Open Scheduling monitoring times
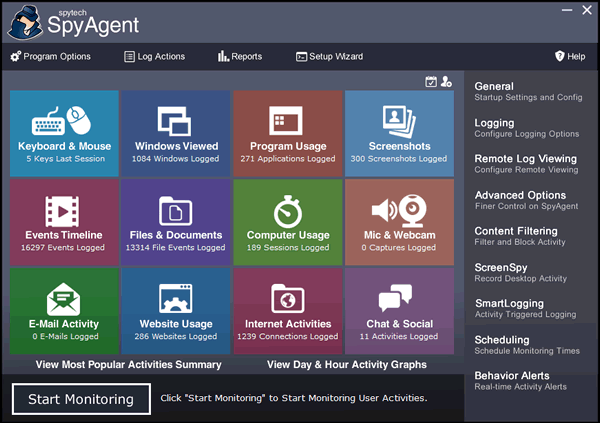 (527, 345)
